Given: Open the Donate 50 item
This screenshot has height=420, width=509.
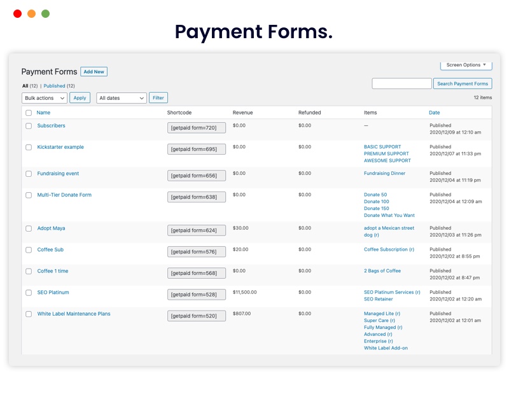Looking at the screenshot, I should (375, 195).
